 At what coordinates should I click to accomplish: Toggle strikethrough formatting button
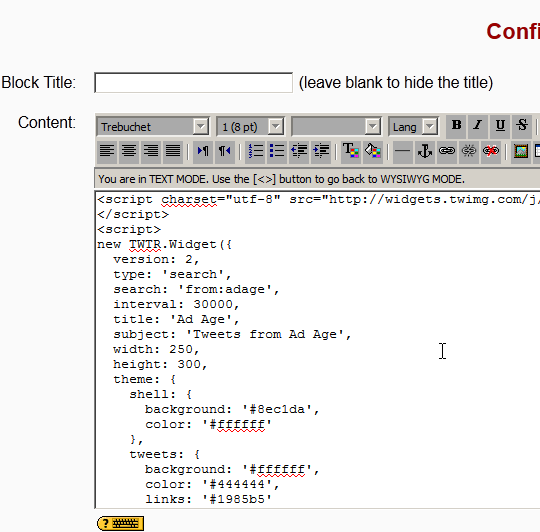pos(522,126)
